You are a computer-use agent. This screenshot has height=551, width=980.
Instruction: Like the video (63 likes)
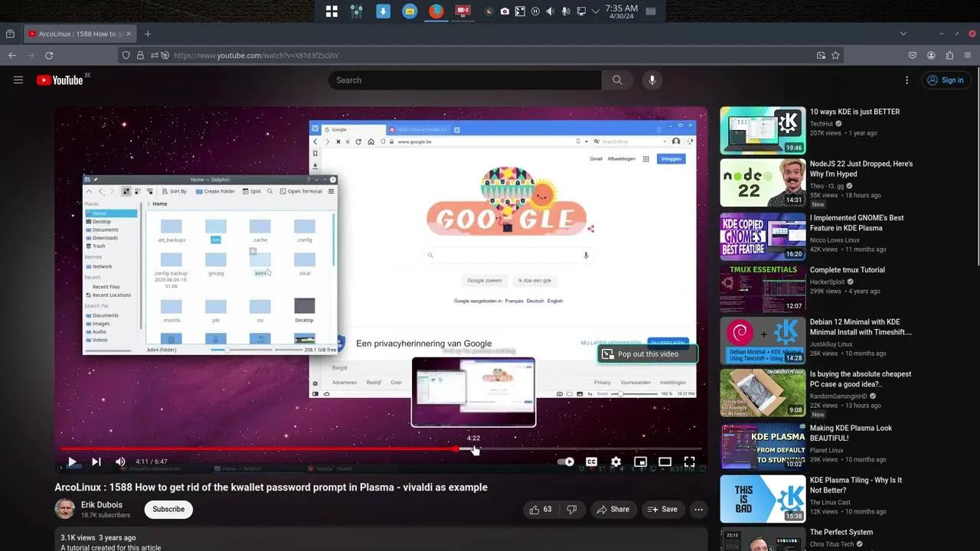[541, 509]
